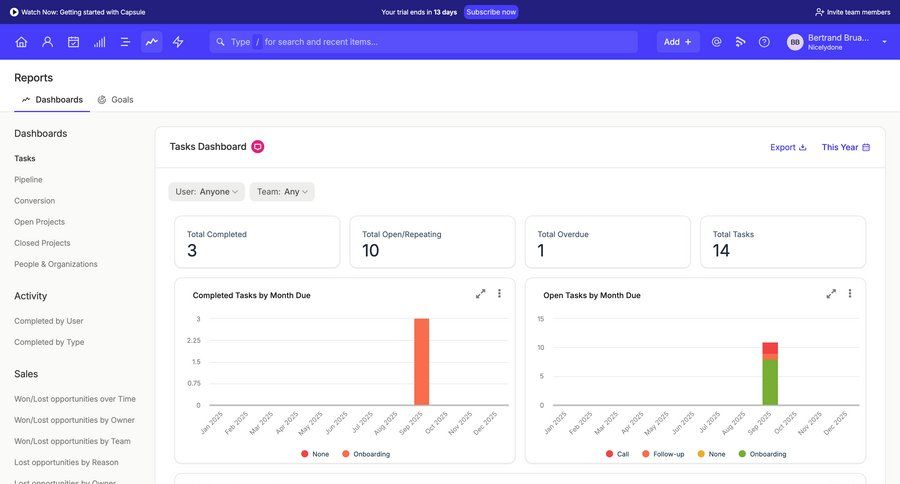Open the Reports line-chart icon
The width and height of the screenshot is (900, 484).
151,42
